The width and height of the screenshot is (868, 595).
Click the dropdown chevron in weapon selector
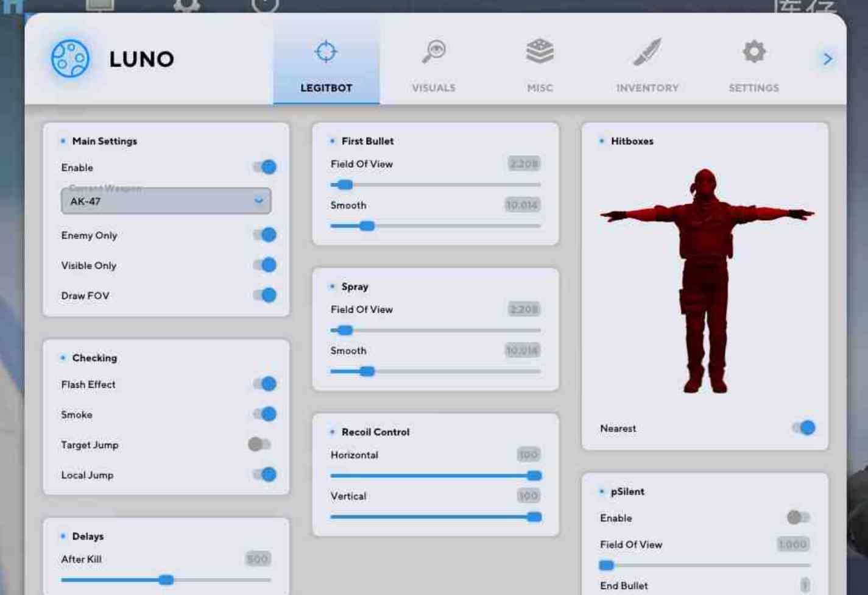(259, 201)
